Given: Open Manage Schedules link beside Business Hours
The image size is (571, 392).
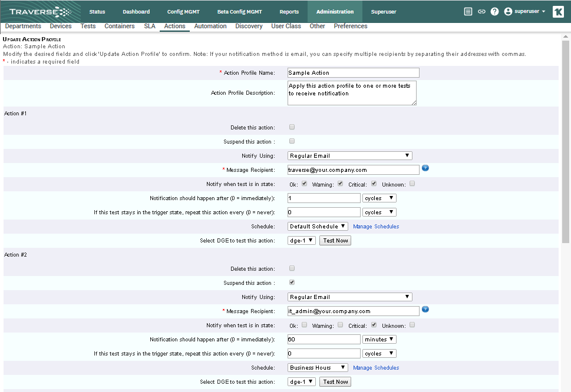Looking at the screenshot, I should coord(376,368).
